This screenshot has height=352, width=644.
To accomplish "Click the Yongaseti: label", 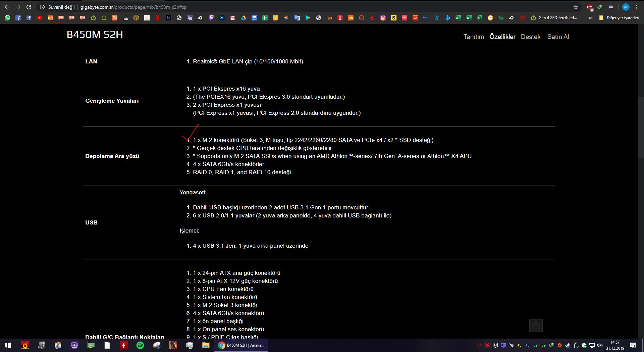I will (193, 193).
